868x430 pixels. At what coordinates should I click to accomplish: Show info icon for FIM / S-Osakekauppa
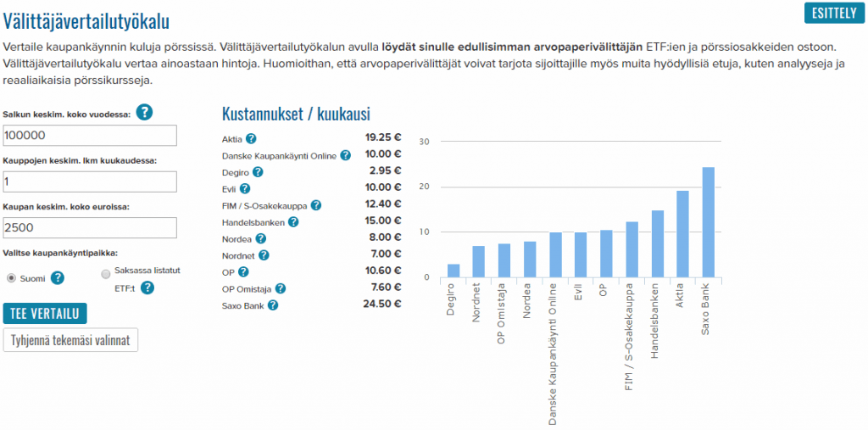point(315,205)
